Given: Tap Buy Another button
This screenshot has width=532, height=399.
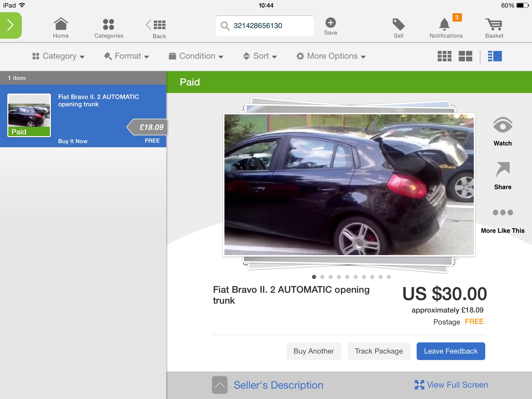Looking at the screenshot, I should (x=314, y=351).
